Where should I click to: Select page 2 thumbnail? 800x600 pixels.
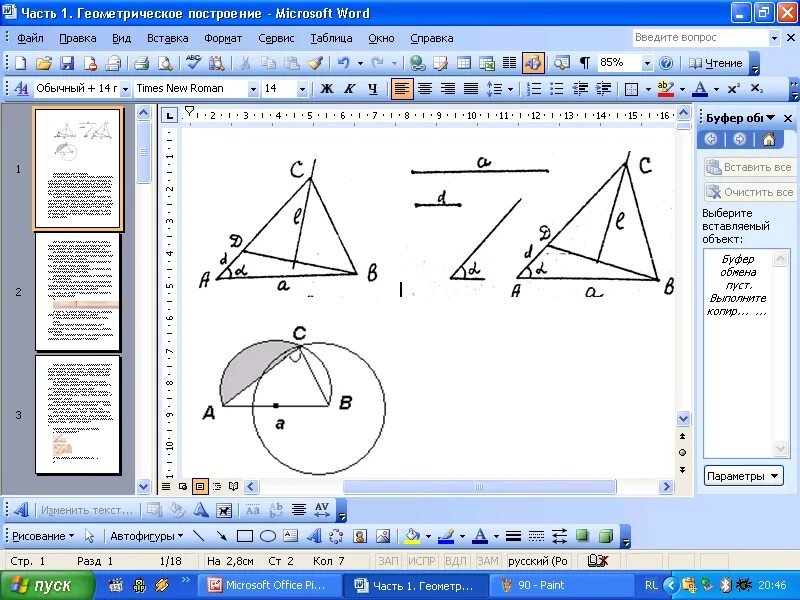(78, 292)
